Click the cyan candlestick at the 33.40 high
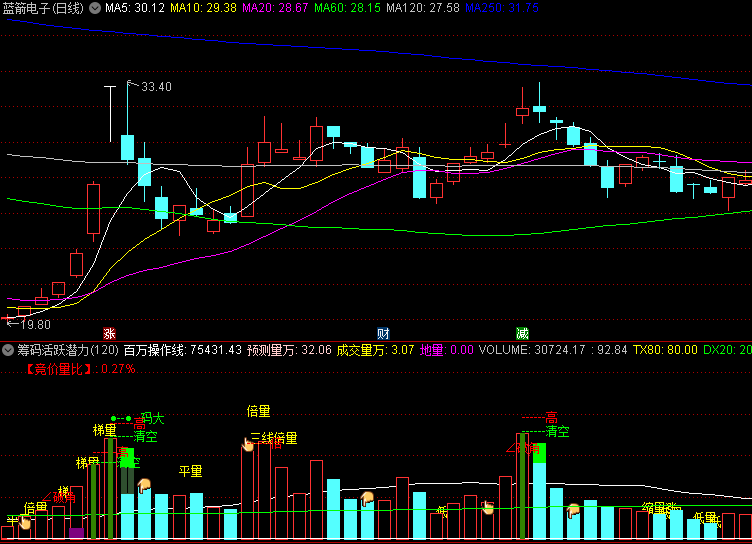This screenshot has width=752, height=544. (x=128, y=147)
